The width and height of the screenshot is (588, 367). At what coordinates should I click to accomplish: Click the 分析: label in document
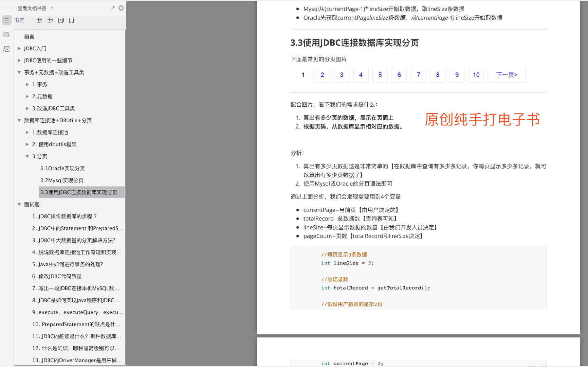[297, 153]
